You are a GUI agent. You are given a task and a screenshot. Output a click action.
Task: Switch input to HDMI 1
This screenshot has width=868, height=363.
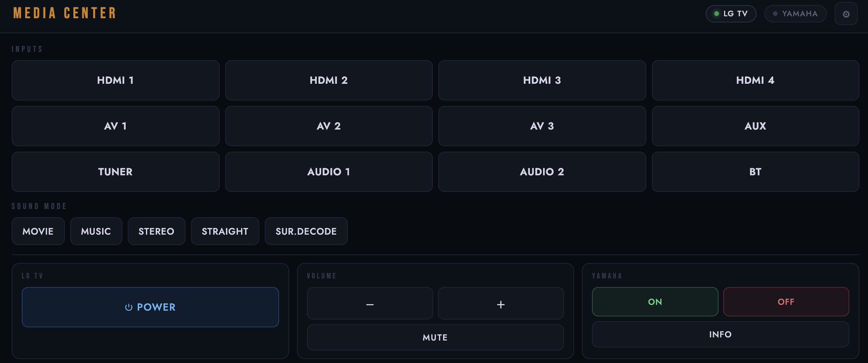pos(115,80)
